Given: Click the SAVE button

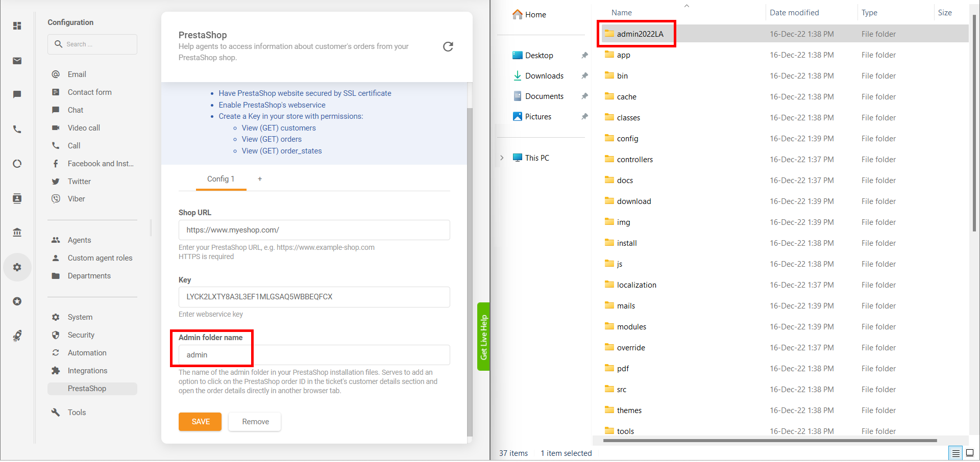Looking at the screenshot, I should tap(200, 422).
